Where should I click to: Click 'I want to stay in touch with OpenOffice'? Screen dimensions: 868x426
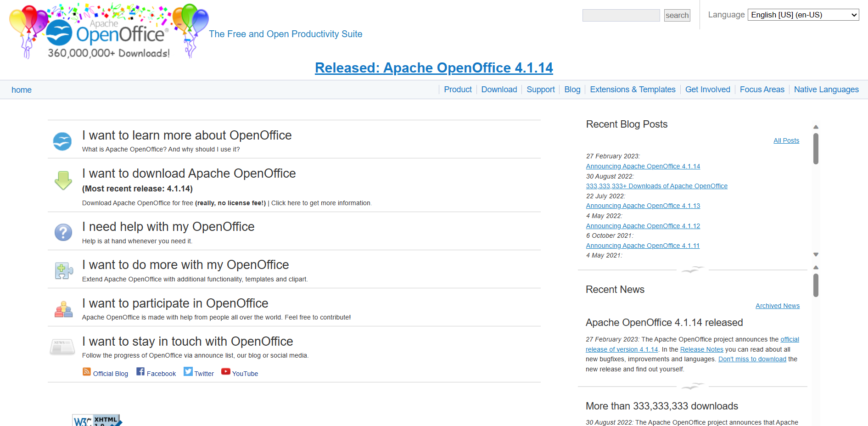pos(187,342)
